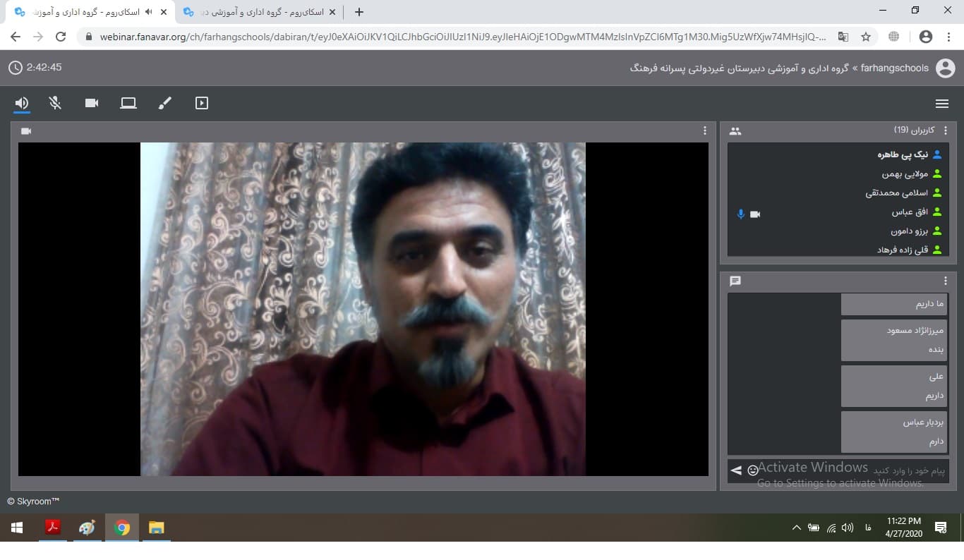Open the user profile avatar icon
The height and width of the screenshot is (560, 964).
(945, 68)
